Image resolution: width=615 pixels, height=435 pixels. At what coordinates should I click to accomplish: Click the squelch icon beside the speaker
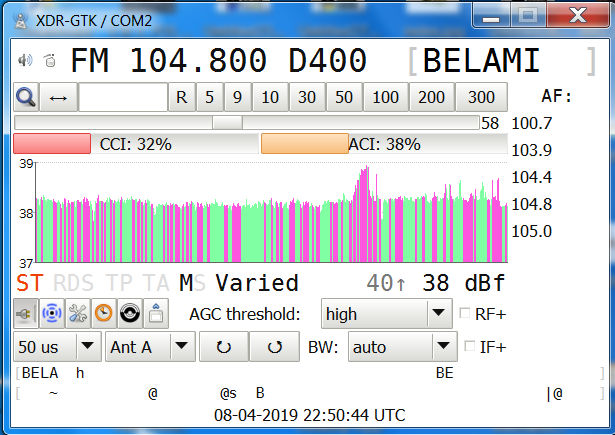tap(50, 60)
